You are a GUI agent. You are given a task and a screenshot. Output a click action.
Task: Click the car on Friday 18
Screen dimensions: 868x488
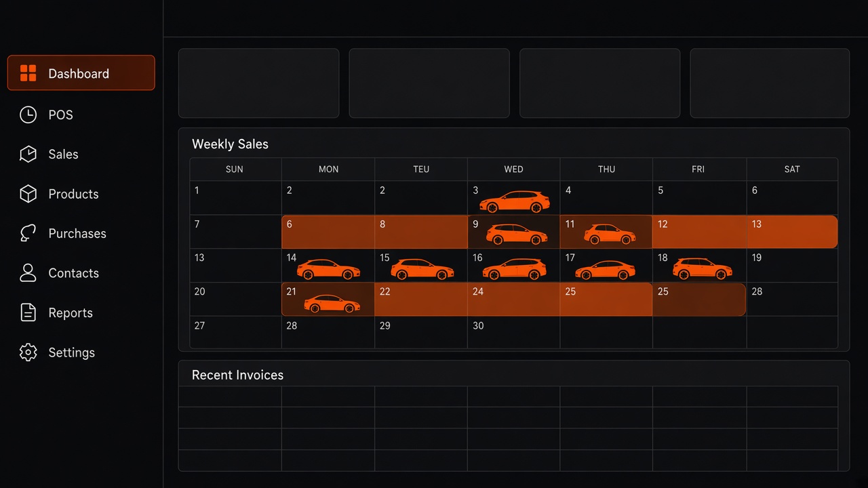click(702, 268)
